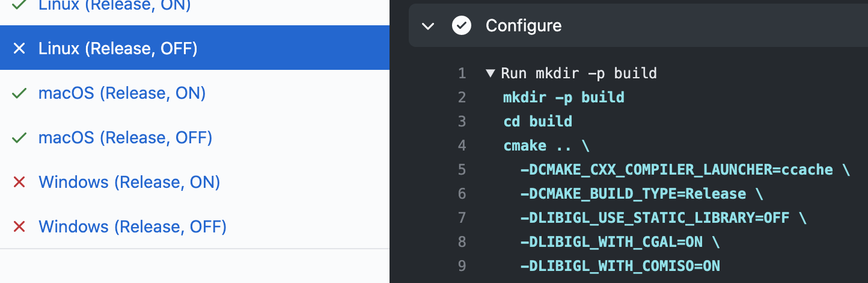This screenshot has width=868, height=283.
Task: Click the 'Run mkdir -p build' log line
Action: [x=579, y=73]
